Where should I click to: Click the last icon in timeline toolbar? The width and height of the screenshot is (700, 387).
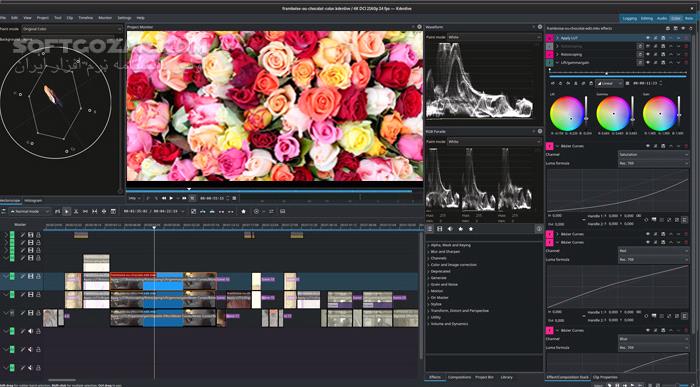click(x=283, y=211)
